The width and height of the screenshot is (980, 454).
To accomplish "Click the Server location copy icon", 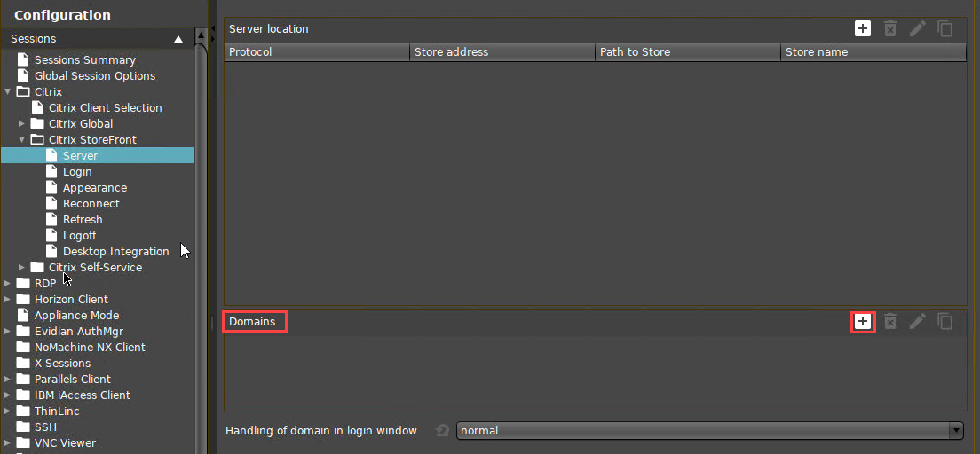I will pyautogui.click(x=945, y=28).
